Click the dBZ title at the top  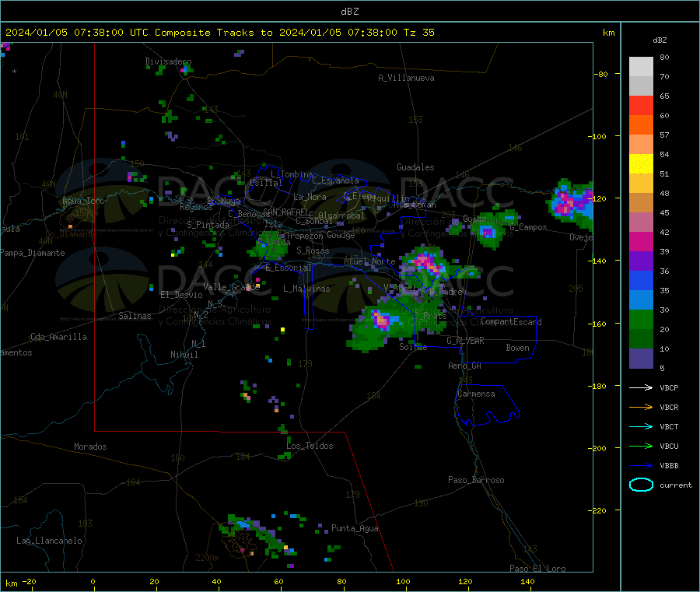(x=349, y=12)
